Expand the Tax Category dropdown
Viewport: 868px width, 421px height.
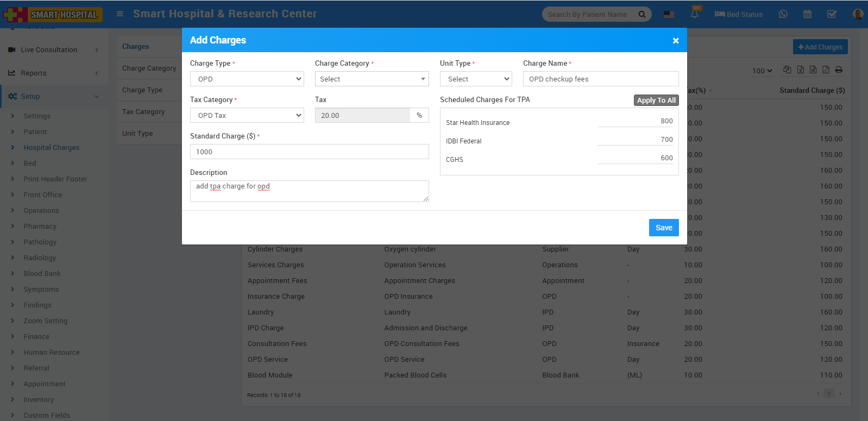pyautogui.click(x=247, y=116)
